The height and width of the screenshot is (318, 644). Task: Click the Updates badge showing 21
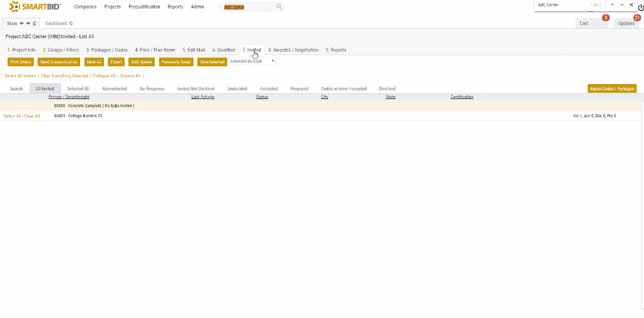tap(637, 18)
